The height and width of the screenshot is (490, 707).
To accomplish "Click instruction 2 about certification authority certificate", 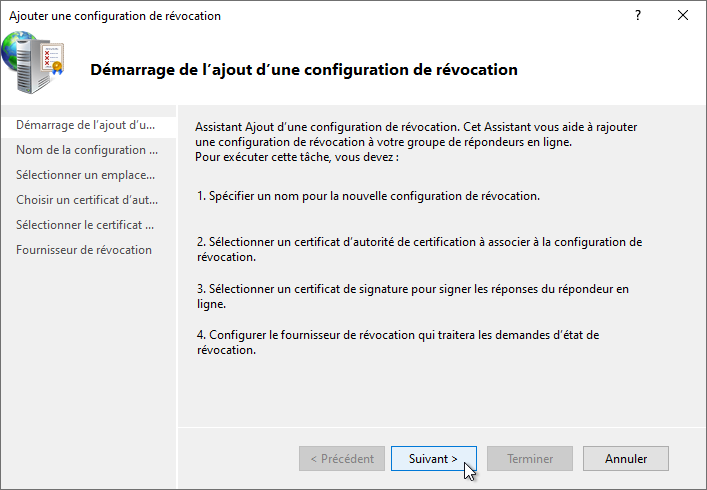I will click(x=419, y=249).
